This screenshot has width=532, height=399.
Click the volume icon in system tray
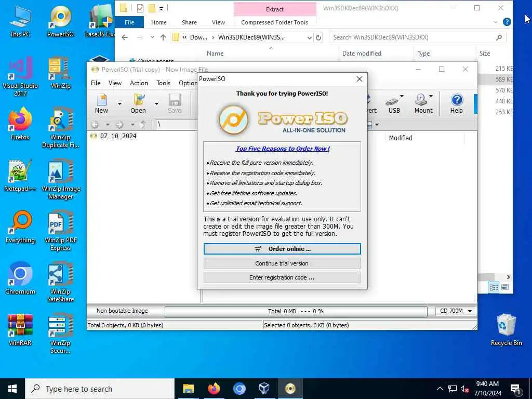tap(464, 389)
